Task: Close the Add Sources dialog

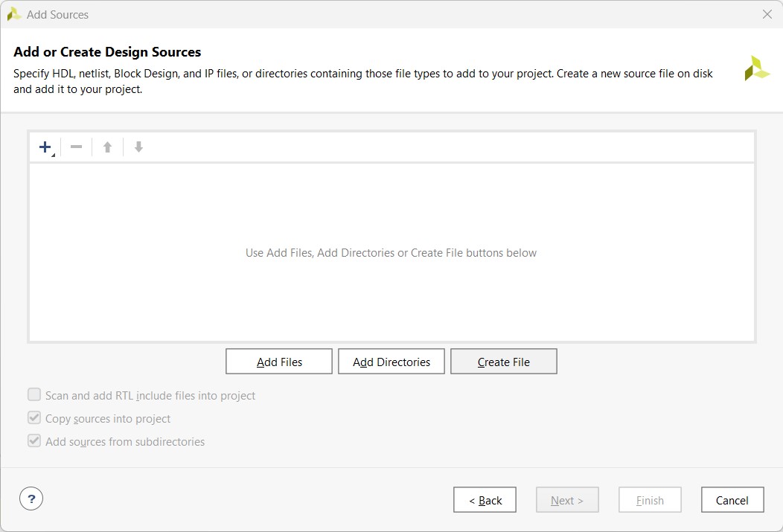Action: pyautogui.click(x=767, y=14)
